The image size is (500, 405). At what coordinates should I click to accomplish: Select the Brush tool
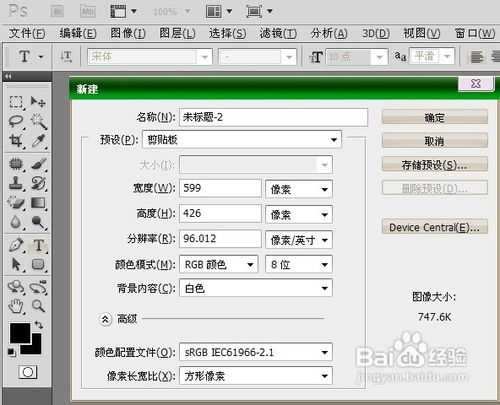[38, 164]
